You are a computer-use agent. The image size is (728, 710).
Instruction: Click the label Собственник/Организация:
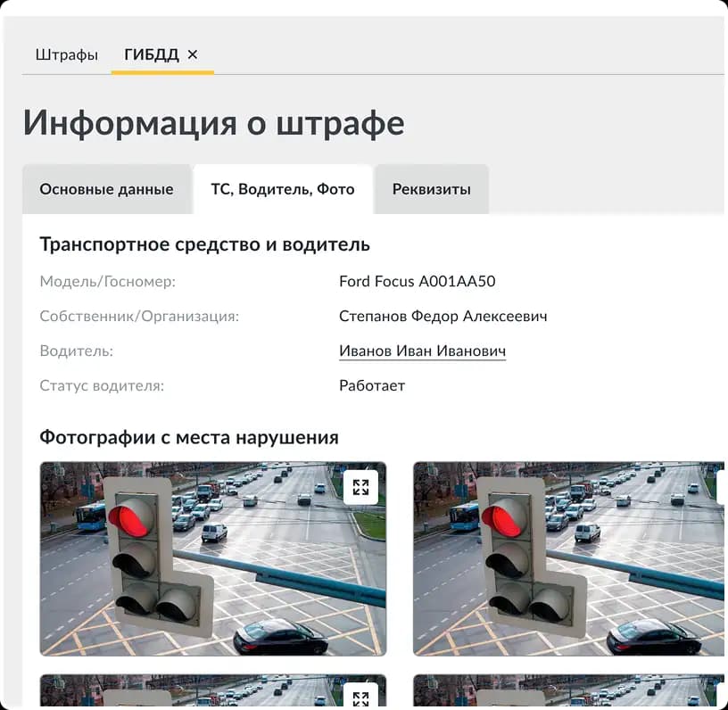tap(139, 316)
